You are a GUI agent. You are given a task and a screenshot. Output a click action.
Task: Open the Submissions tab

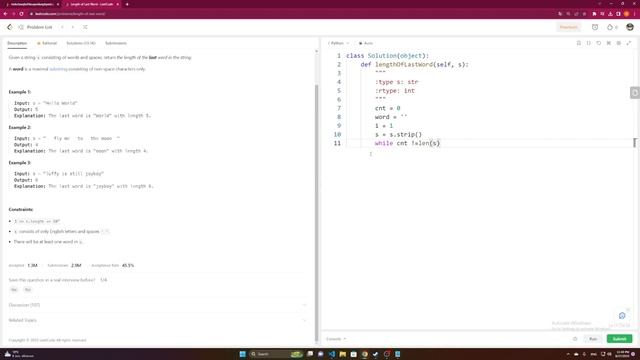coord(116,43)
